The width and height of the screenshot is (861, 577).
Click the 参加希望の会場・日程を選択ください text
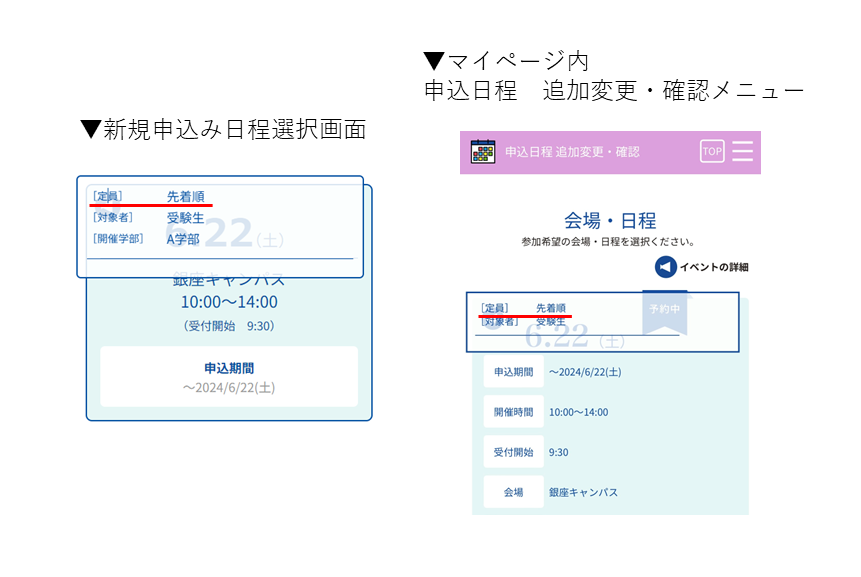608,242
